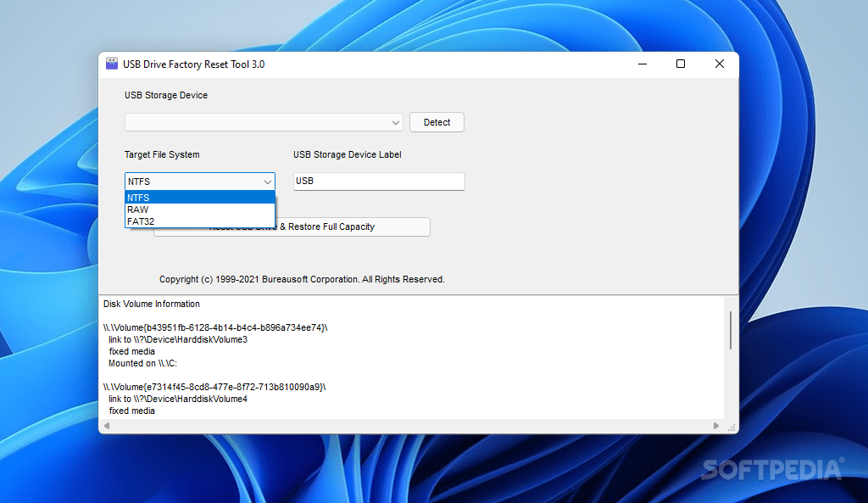The width and height of the screenshot is (868, 503).
Task: Click the window resize grip corner
Action: point(732,428)
